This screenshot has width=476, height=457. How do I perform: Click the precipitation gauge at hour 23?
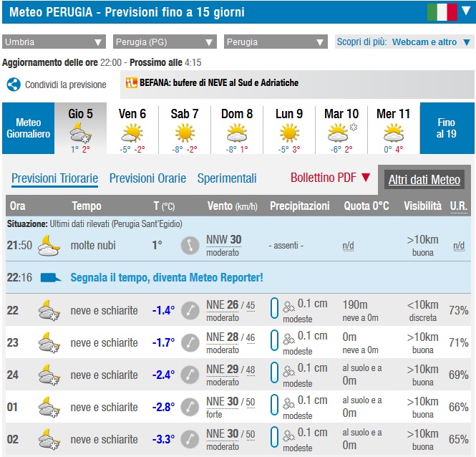pyautogui.click(x=274, y=340)
